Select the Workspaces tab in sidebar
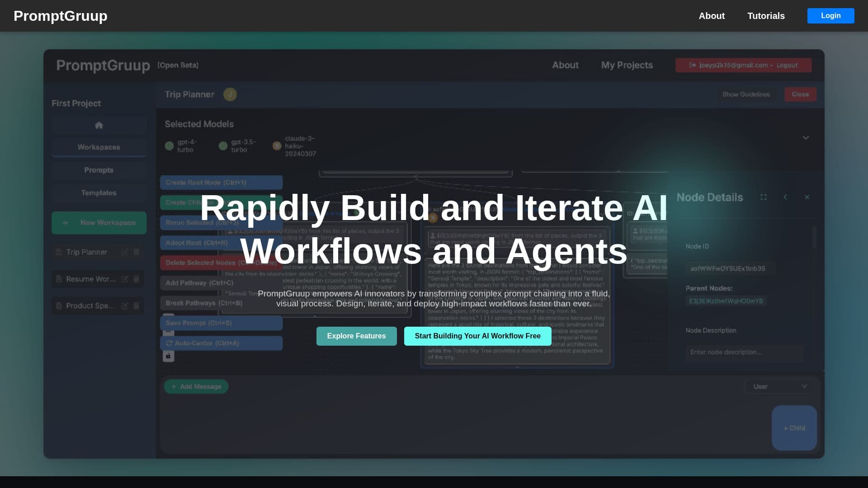This screenshot has width=868, height=488. (99, 147)
